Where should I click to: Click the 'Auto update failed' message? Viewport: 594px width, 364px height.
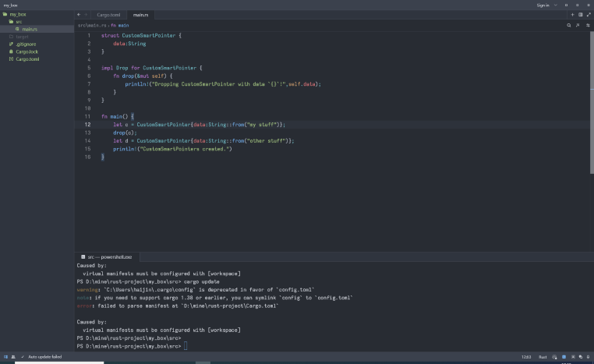pos(44,357)
